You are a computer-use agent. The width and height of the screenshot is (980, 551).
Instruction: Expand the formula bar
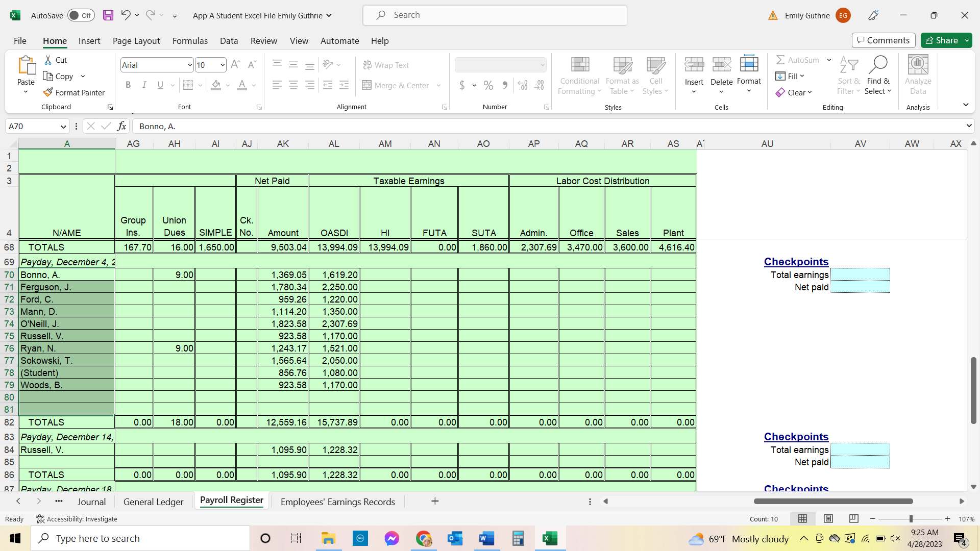[x=969, y=126]
